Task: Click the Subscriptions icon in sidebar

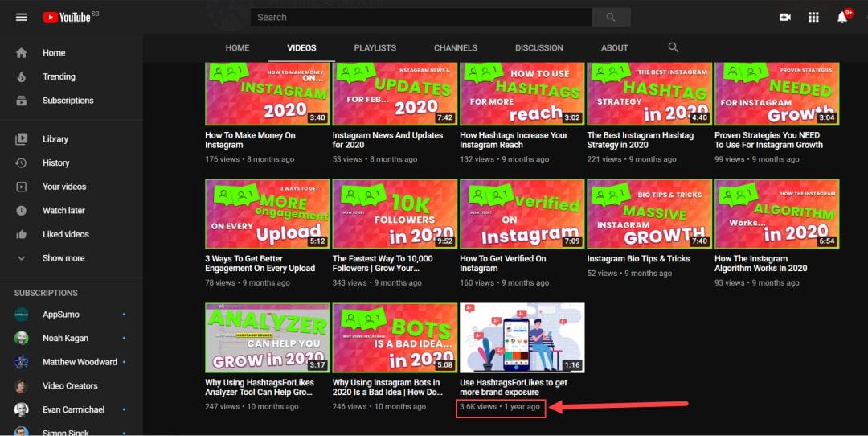Action: [x=21, y=101]
